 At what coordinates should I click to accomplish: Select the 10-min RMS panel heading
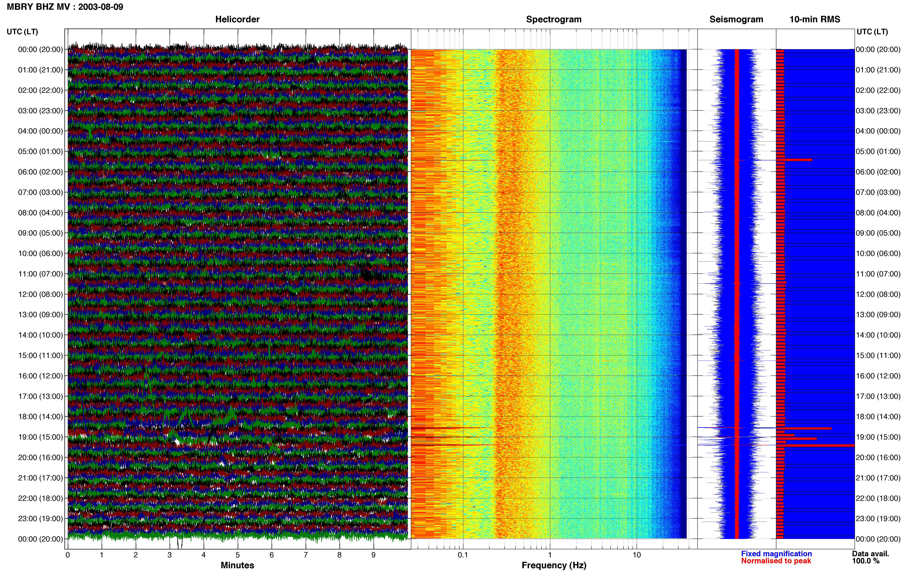click(815, 20)
